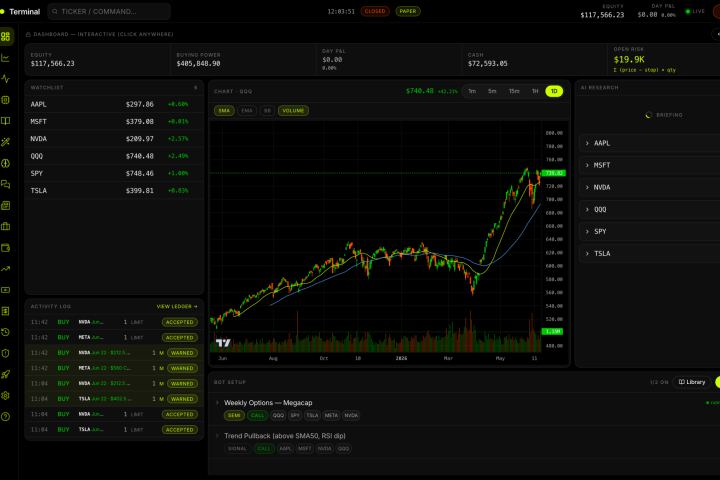This screenshot has width=720, height=480.
Task: Open the chat bubbles icon in sidebar
Action: [x=6, y=184]
